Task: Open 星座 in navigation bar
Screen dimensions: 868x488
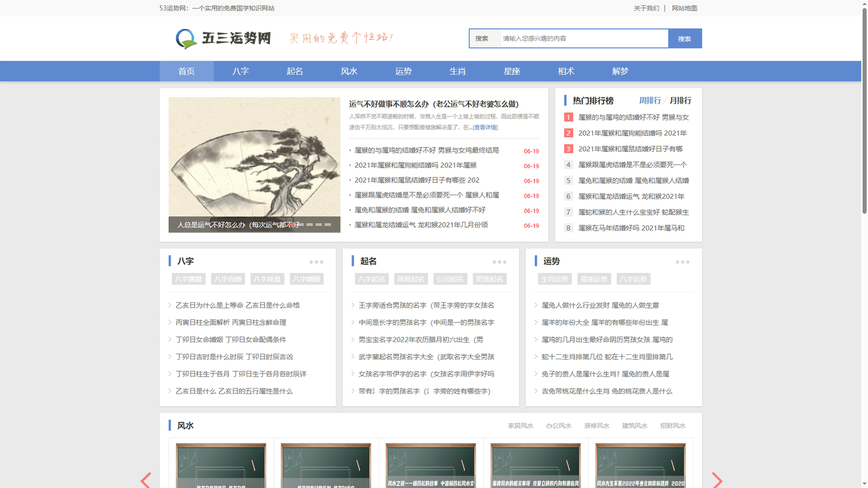Action: [512, 71]
